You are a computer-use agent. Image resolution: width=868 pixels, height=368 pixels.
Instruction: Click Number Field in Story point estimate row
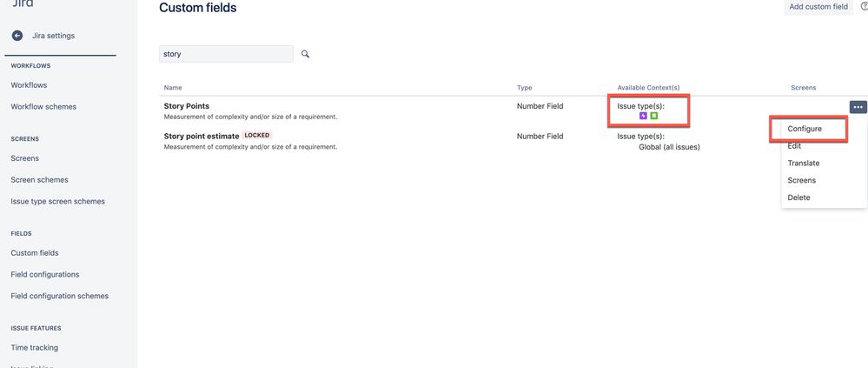tap(540, 136)
